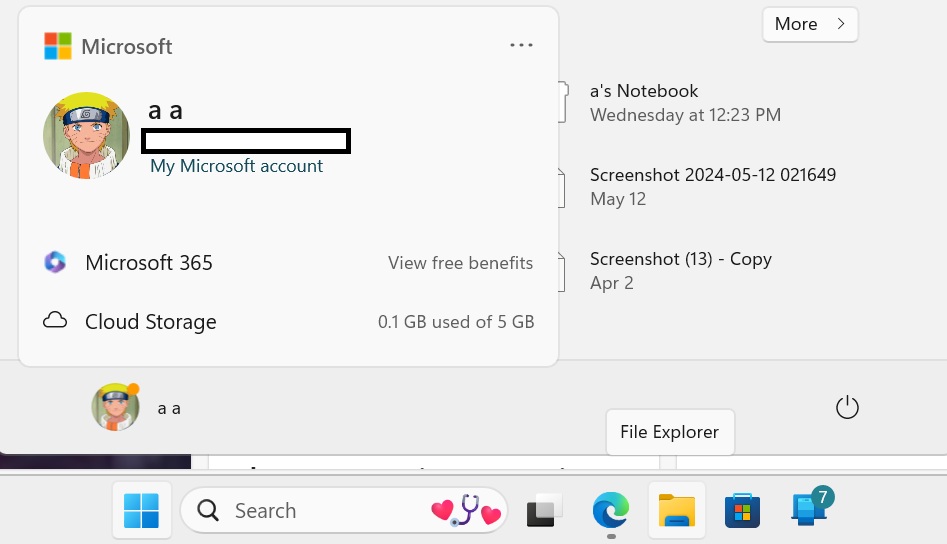
Task: Expand the More chevron arrow
Action: coord(841,24)
